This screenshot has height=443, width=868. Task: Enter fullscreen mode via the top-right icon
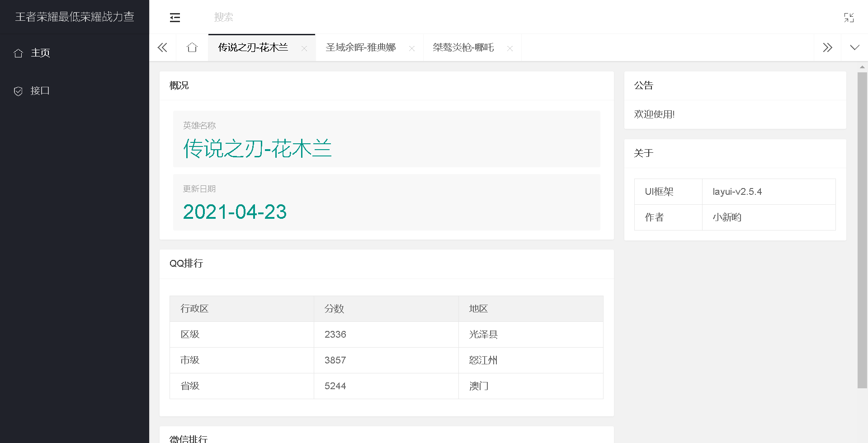(849, 17)
